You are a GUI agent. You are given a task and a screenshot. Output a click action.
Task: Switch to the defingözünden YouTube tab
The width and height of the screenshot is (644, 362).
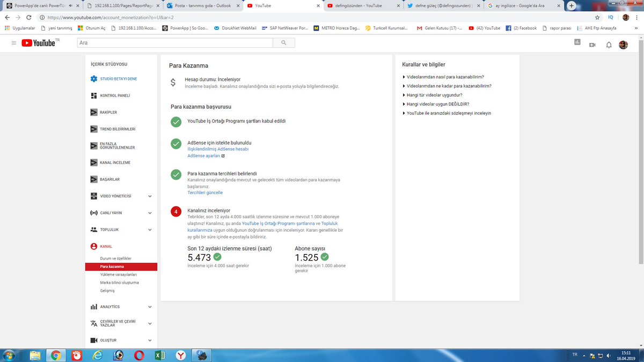point(362,5)
